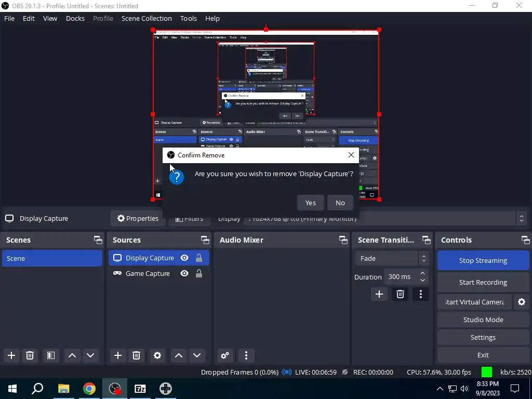
Task: Click Start Virtual Camera button
Action: coord(474,302)
